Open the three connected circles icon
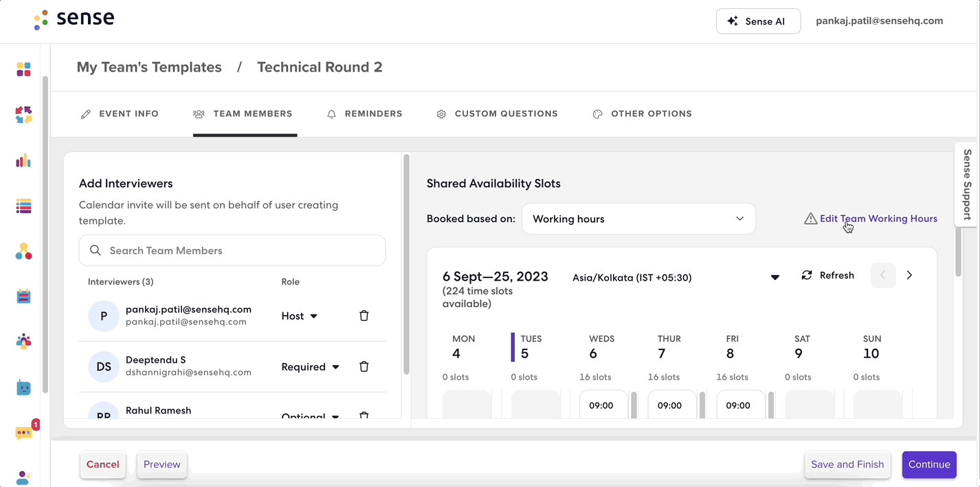The image size is (980, 487). pyautogui.click(x=23, y=251)
